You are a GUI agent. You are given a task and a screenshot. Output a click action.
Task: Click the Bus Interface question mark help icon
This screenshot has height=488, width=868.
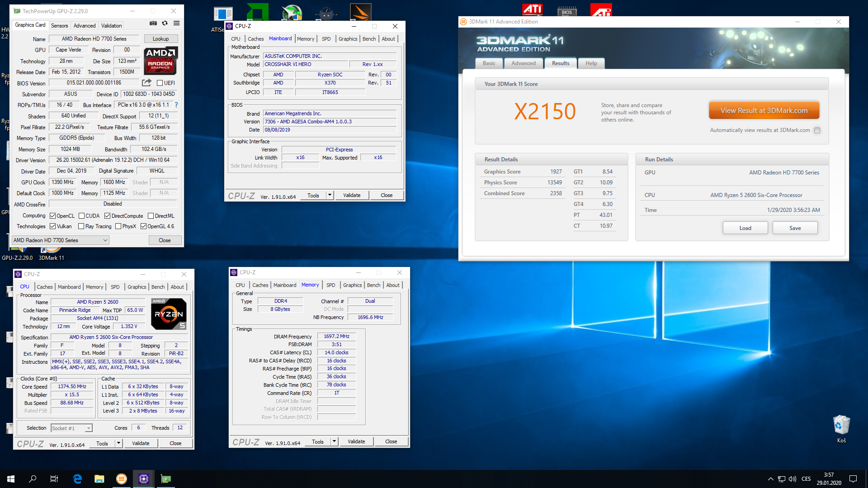[176, 105]
